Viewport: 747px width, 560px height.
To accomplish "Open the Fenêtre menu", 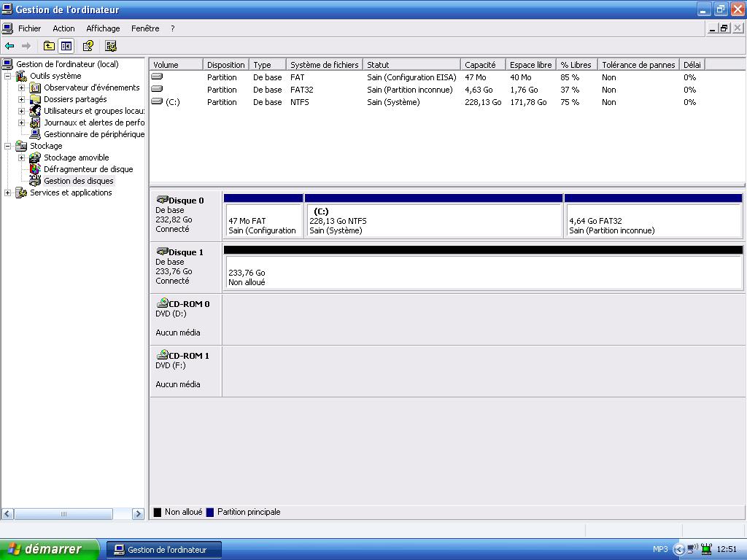I will 145,28.
